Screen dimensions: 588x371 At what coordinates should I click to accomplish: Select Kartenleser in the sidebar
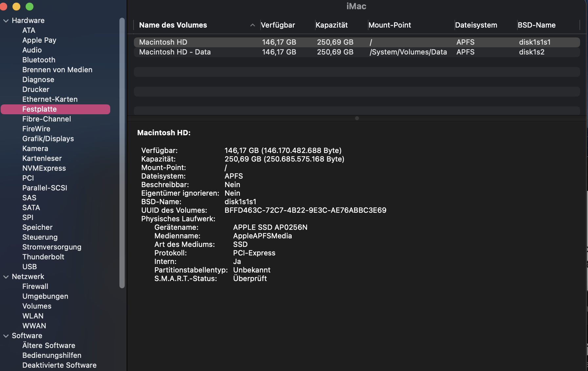42,158
